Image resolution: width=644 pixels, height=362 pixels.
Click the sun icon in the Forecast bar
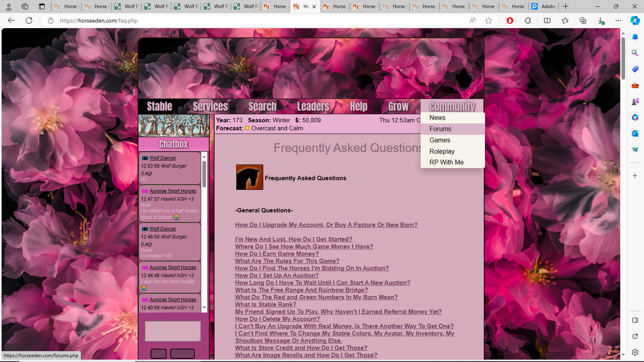click(x=247, y=128)
